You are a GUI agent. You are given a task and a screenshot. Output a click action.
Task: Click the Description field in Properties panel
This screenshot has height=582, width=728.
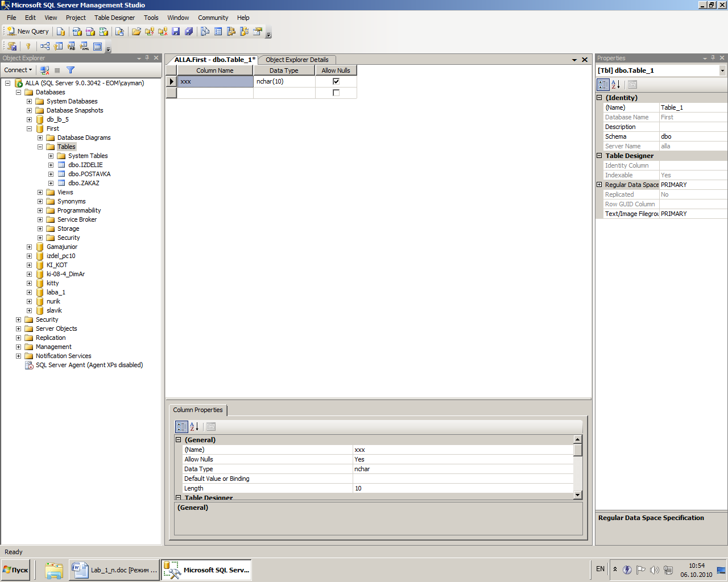[x=693, y=127]
